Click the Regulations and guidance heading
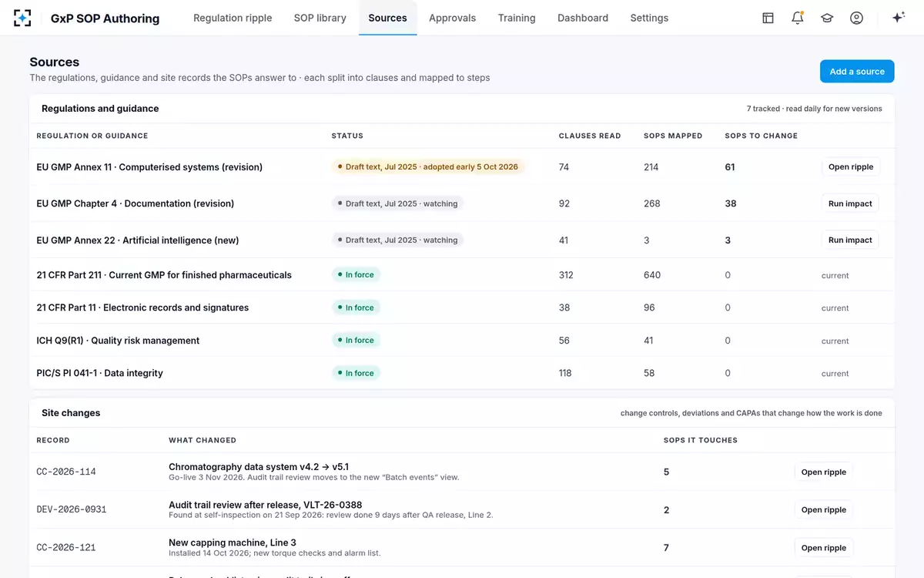Viewport: 924px width, 578px height. 100,109
